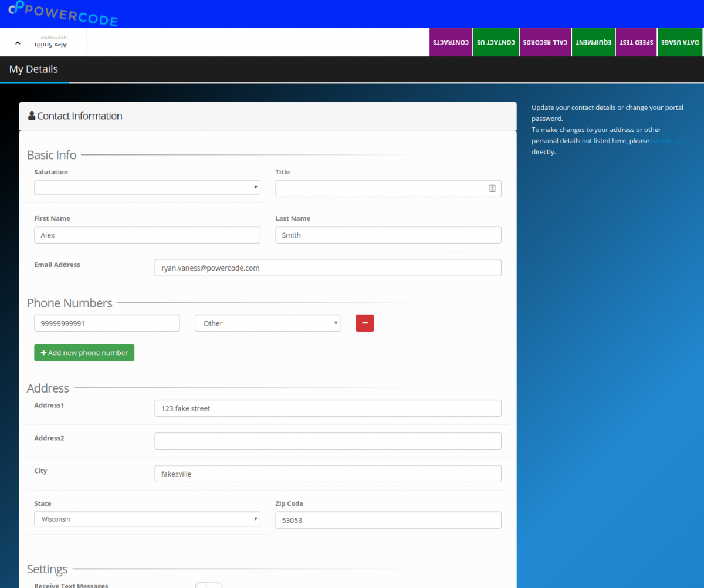Screen dimensions: 704x588
Task: Open the Salutation dropdown
Action: (147, 187)
